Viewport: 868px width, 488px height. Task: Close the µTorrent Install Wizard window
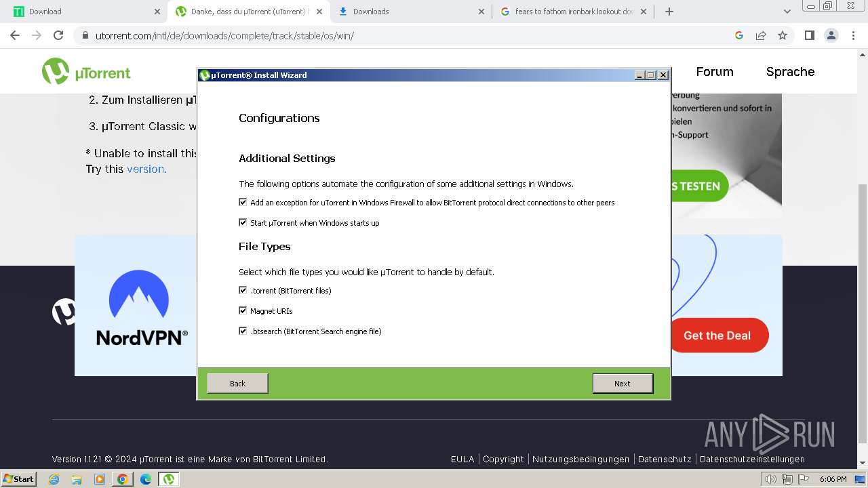click(663, 75)
